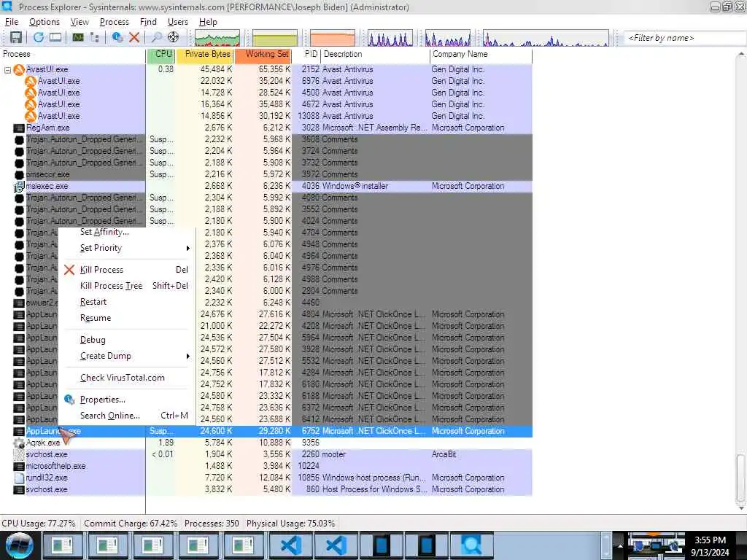Open the green CPU usage mini graph
This screenshot has height=560, width=747.
[x=217, y=38]
